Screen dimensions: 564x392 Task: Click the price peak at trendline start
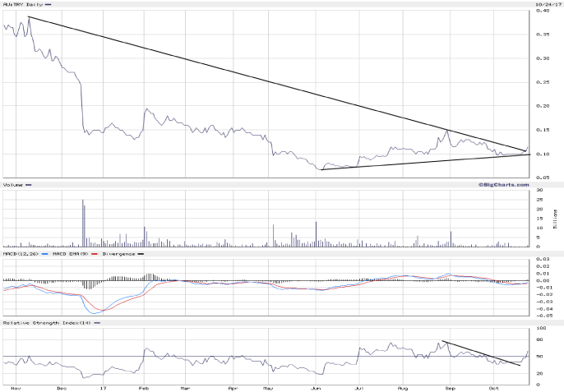(29, 17)
